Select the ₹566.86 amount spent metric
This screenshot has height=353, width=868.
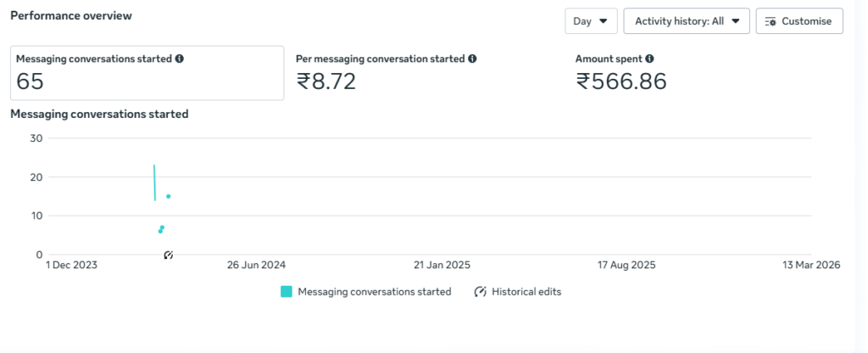pos(620,81)
